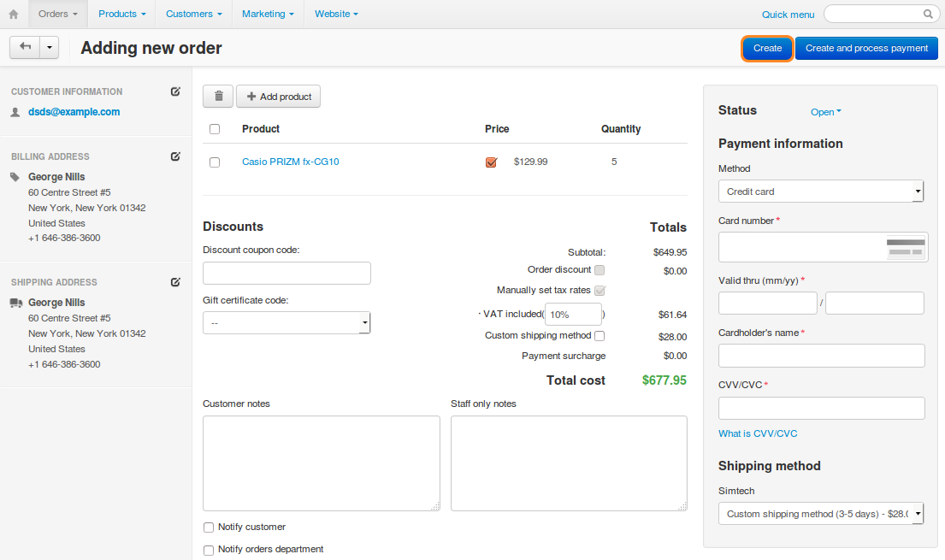Click the Discount coupon code field

tap(286, 273)
